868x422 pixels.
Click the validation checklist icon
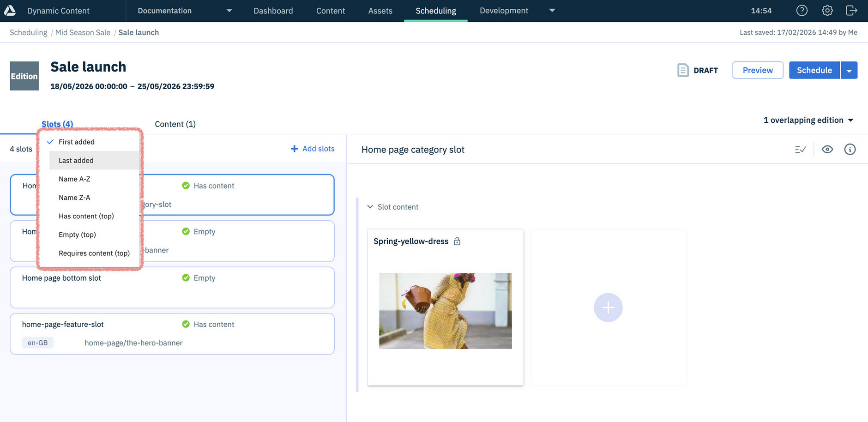pyautogui.click(x=800, y=149)
